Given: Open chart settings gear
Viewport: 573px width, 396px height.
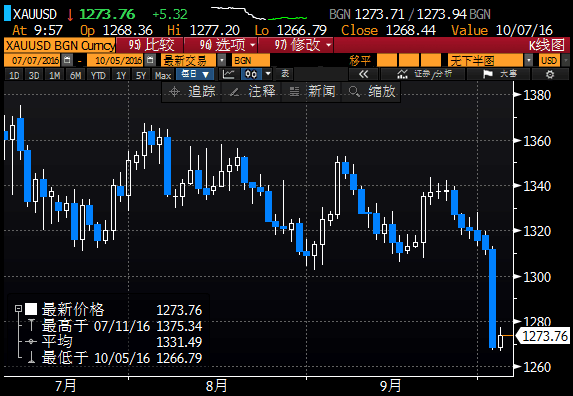Looking at the screenshot, I should [x=550, y=75].
